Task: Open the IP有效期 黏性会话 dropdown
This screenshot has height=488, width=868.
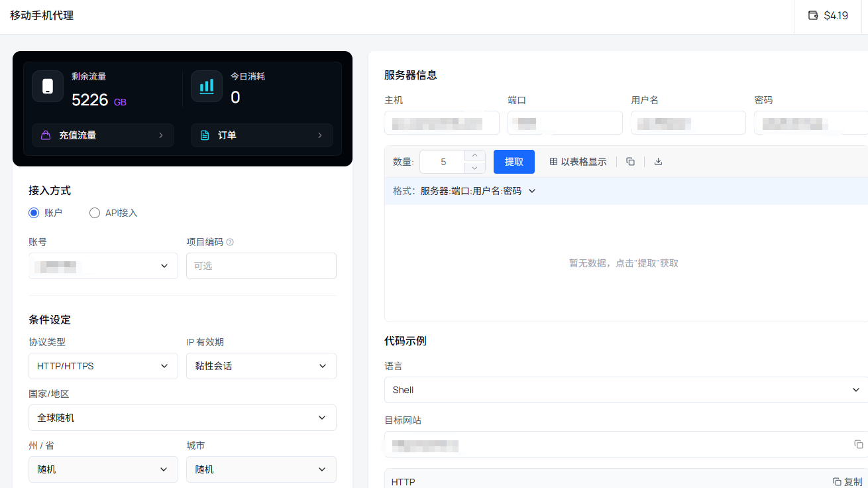Action: click(261, 366)
